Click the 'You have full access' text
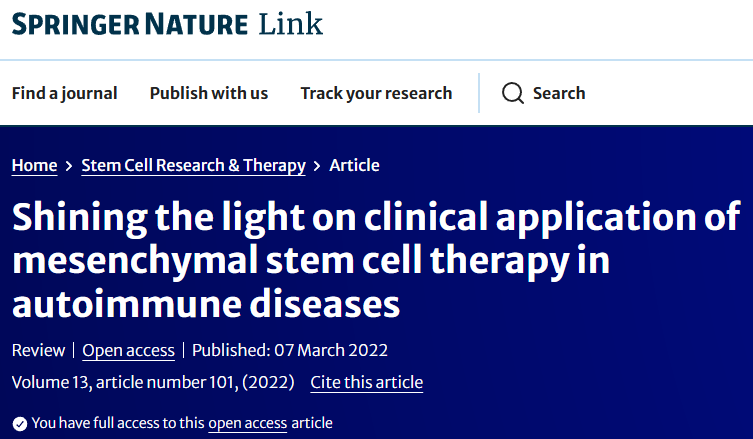Image resolution: width=753 pixels, height=439 pixels. [x=118, y=423]
